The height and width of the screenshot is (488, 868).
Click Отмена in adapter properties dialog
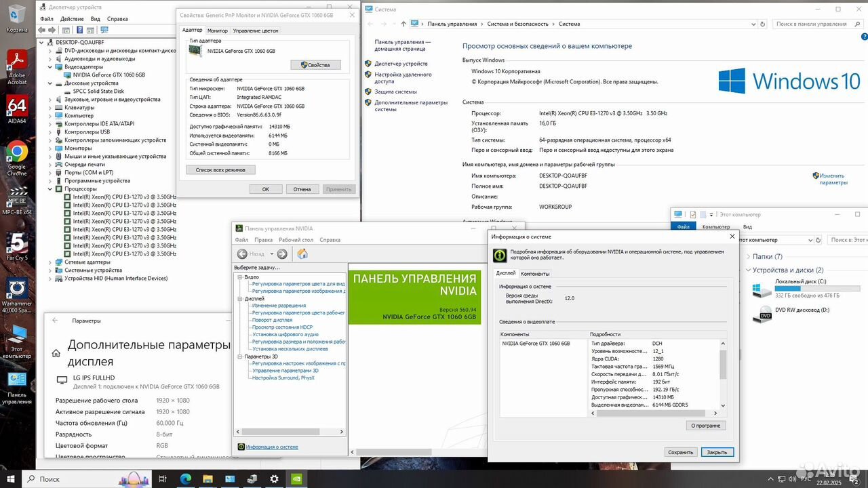pos(302,189)
